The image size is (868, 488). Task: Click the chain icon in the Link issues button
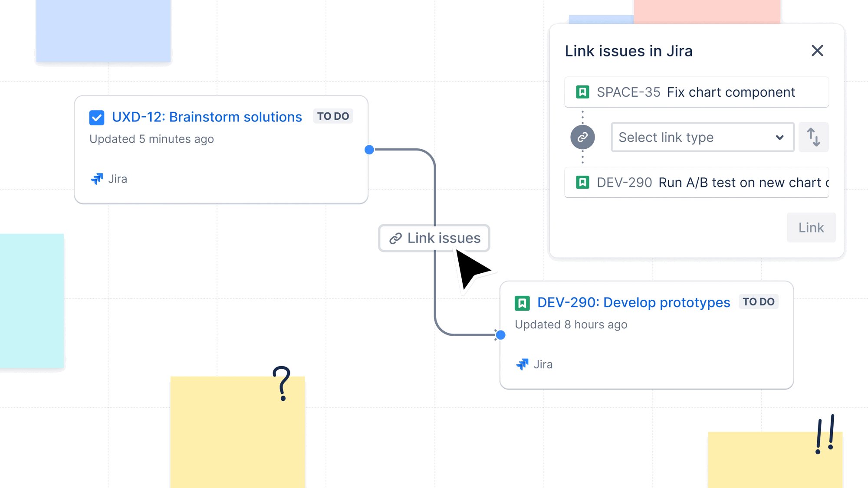(x=395, y=238)
